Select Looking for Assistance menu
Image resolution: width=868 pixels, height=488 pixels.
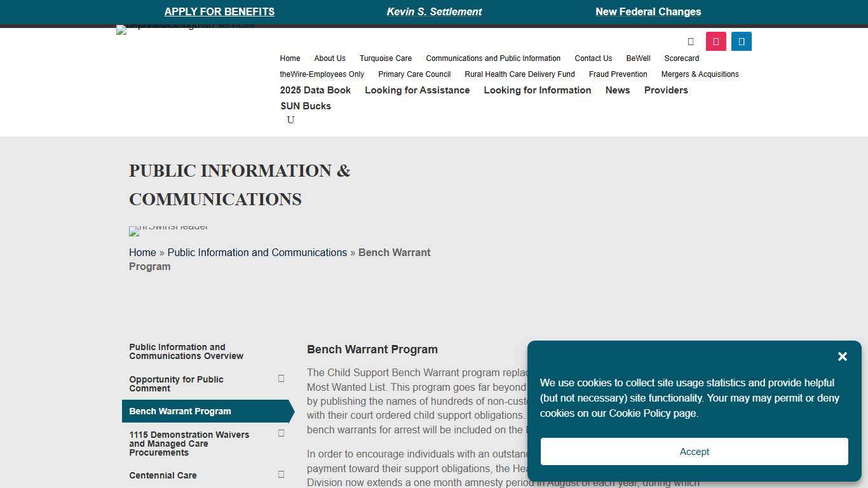417,90
